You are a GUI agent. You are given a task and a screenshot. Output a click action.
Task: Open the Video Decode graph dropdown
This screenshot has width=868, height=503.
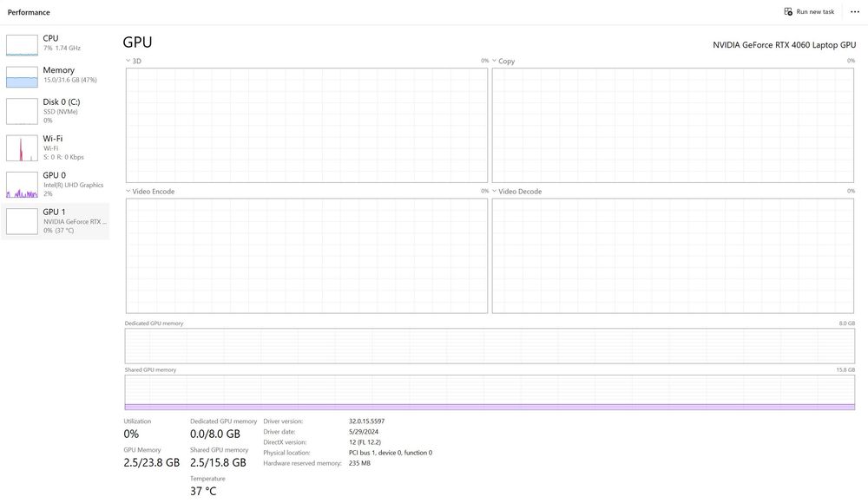pos(495,191)
